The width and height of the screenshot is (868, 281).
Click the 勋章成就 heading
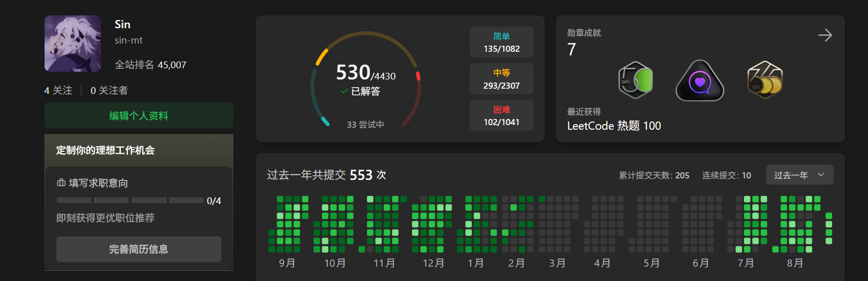point(584,33)
